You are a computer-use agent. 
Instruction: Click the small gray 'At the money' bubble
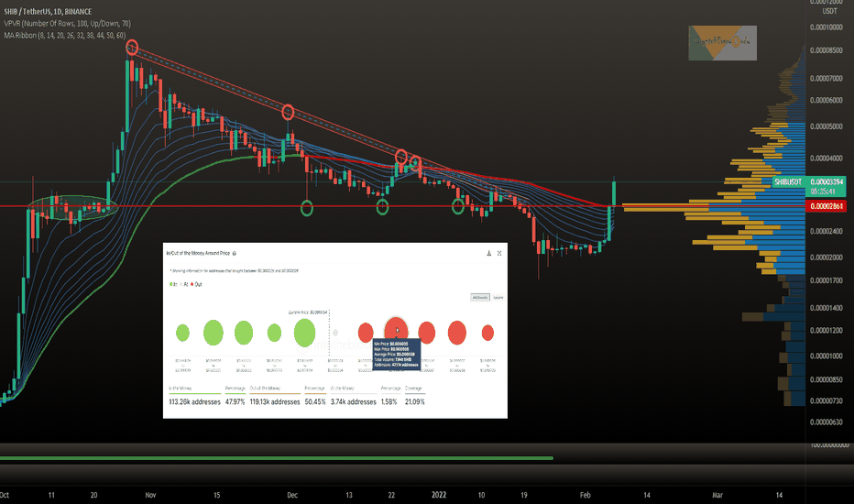point(335,333)
